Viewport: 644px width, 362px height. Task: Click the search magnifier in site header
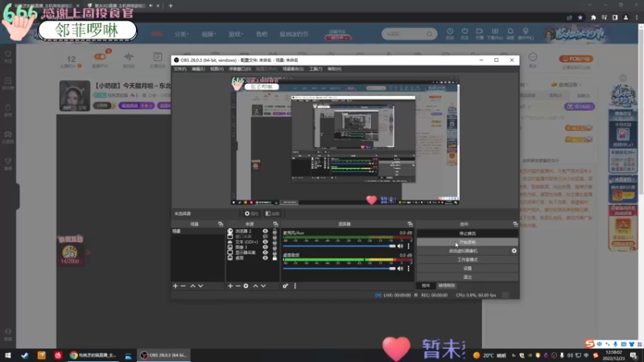[429, 34]
